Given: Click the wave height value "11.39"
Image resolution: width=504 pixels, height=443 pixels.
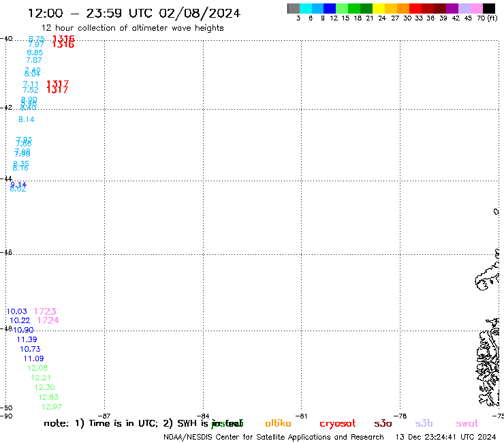Looking at the screenshot, I should point(27,339).
